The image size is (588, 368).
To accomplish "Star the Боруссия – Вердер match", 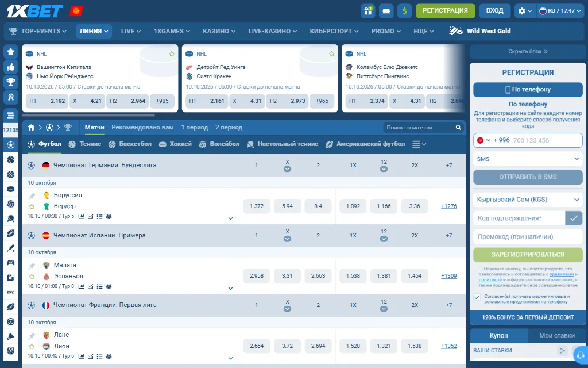I will (32, 206).
